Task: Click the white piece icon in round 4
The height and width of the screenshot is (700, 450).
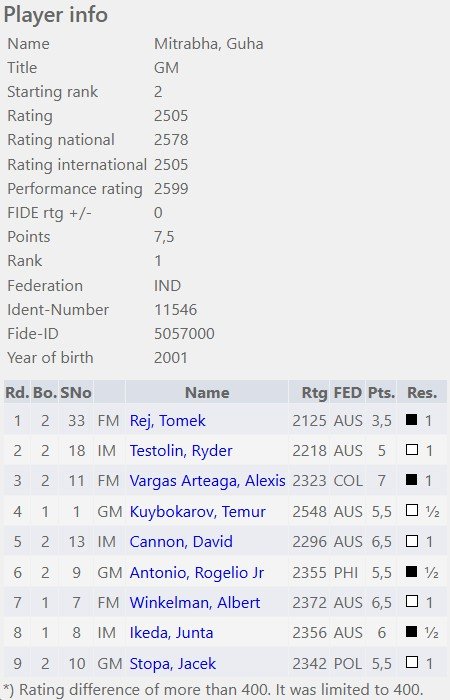Action: point(412,510)
